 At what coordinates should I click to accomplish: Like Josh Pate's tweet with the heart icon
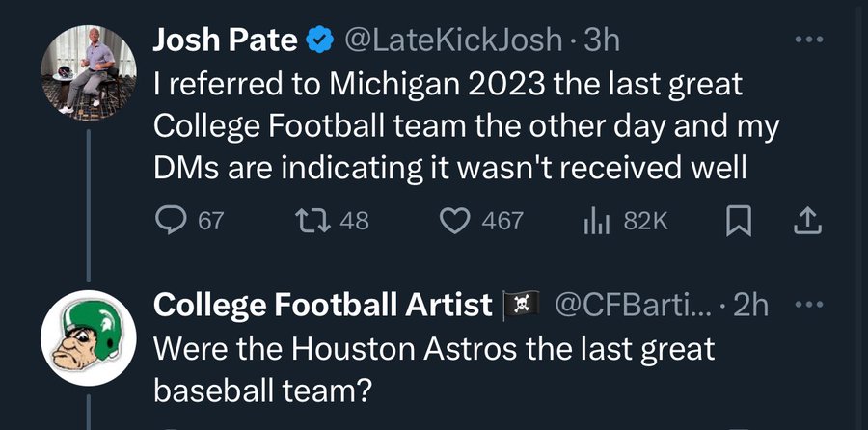point(454,221)
